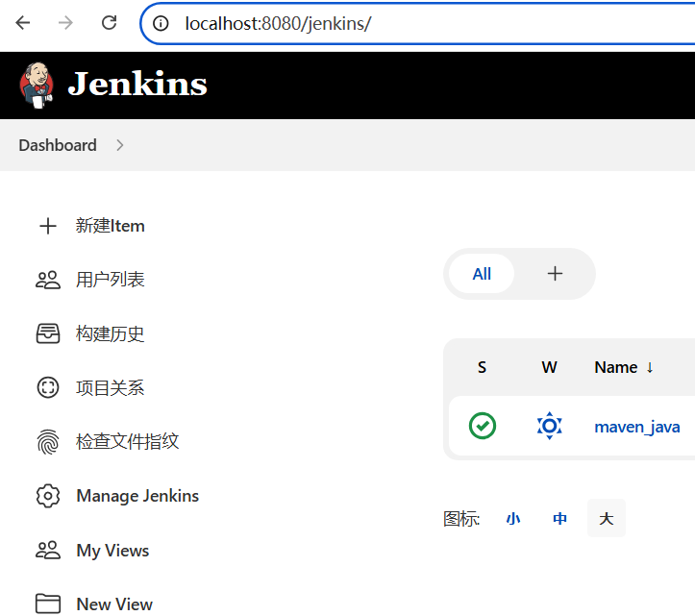695x616 pixels.
Task: Open the maven_java job
Action: [637, 427]
